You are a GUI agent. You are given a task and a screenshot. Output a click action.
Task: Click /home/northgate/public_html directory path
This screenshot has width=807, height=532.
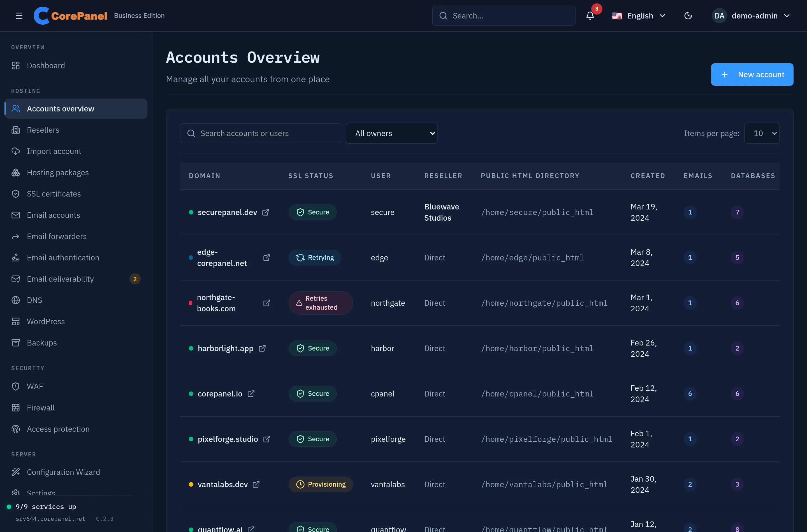pos(544,303)
